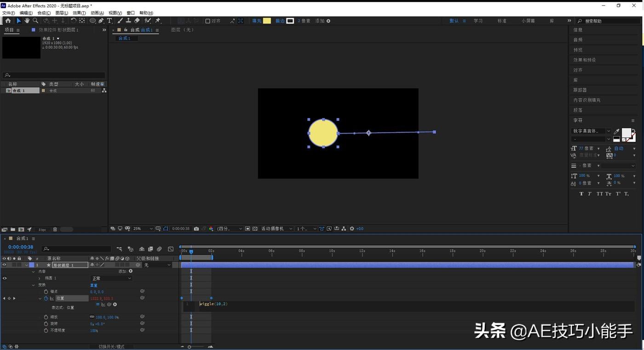
Task: Open the Graph Editor in timeline
Action: (171, 249)
